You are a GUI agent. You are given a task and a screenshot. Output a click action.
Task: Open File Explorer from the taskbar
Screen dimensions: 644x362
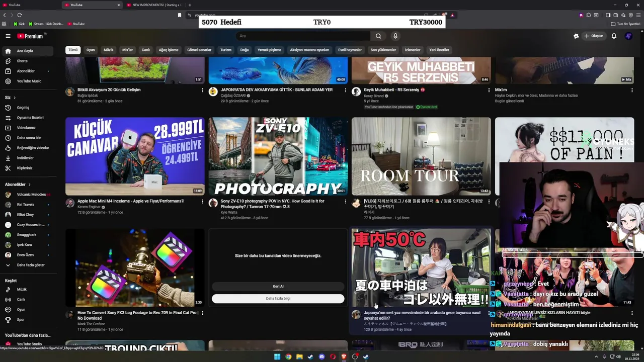[299, 357]
